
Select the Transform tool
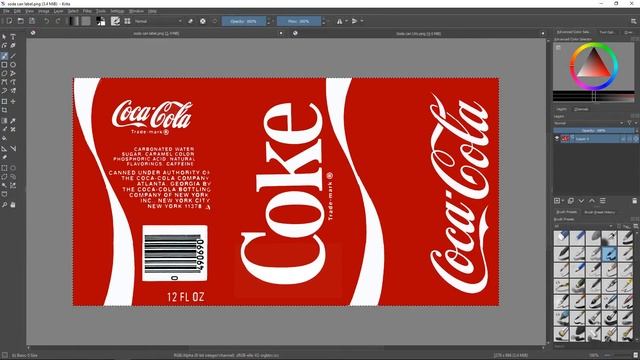point(4,101)
